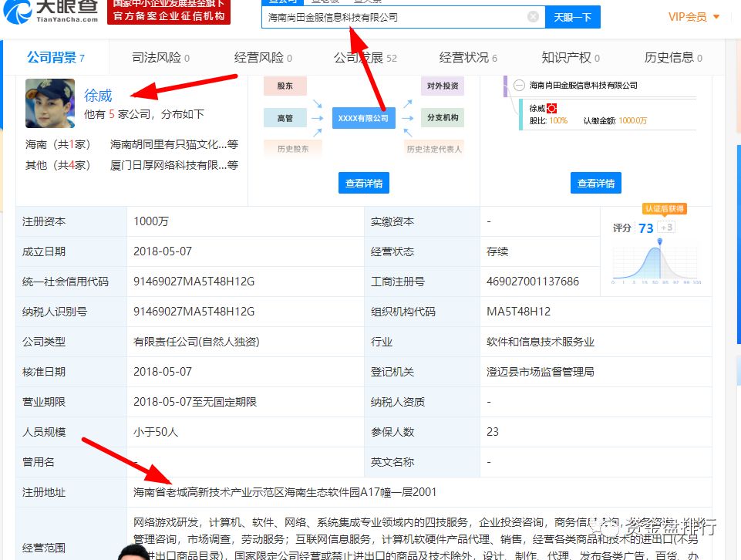Select the registered address text
Image resolution: width=741 pixels, height=560 pixels.
tap(285, 492)
